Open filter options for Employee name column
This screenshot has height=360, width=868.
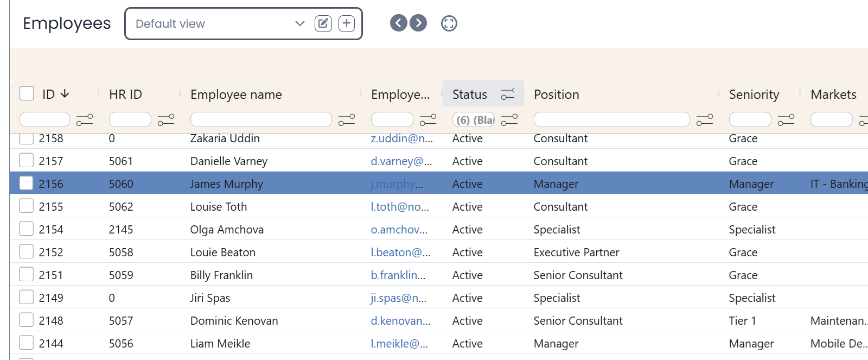coord(347,120)
